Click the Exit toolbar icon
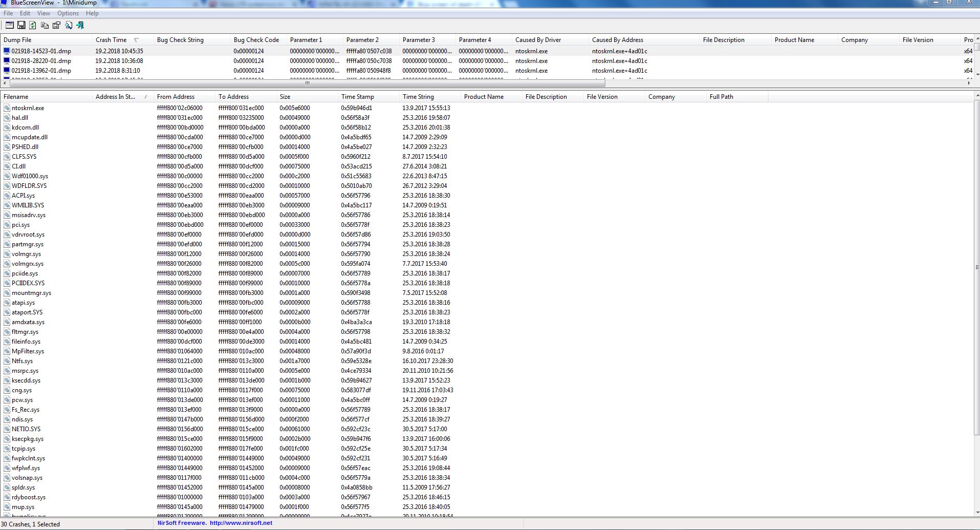This screenshot has height=530, width=980. [80, 25]
